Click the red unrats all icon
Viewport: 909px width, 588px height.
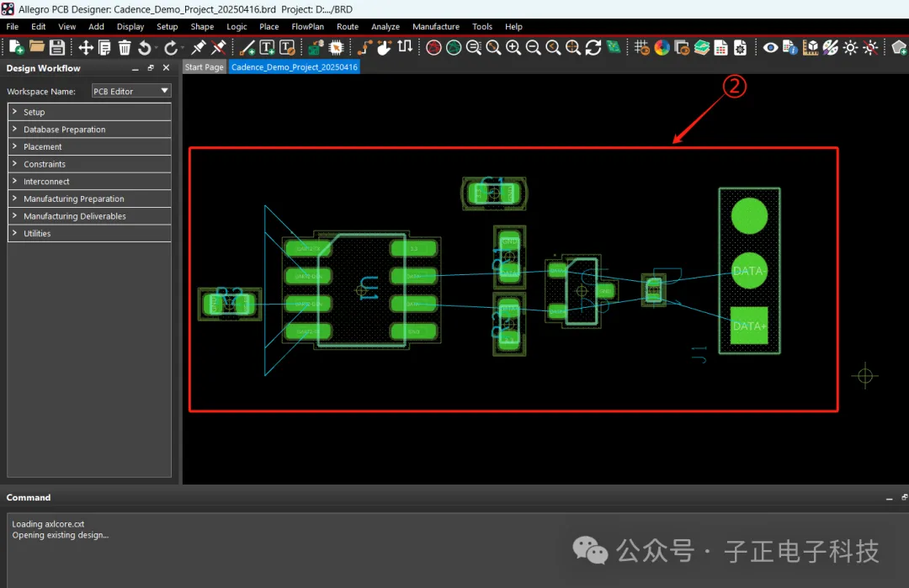point(433,47)
